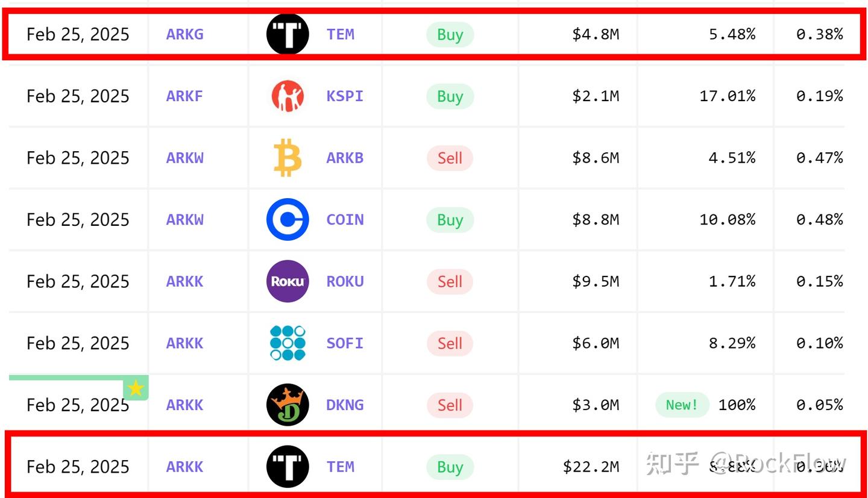Screen dimensions: 868x498
Task: Open the ARKF fund link
Action: coord(184,96)
